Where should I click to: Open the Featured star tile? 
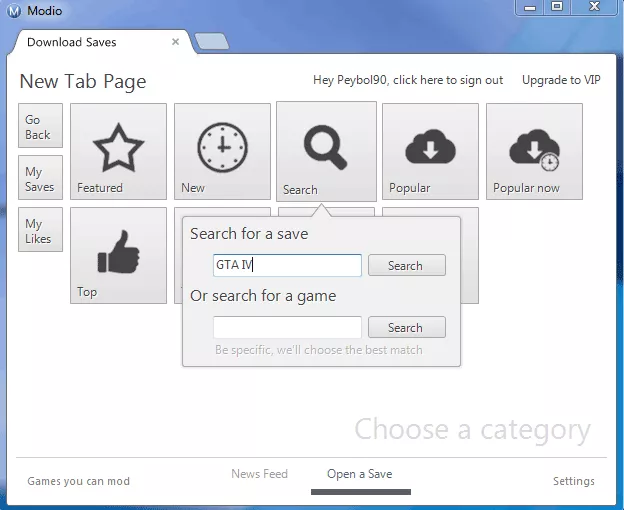pos(118,151)
